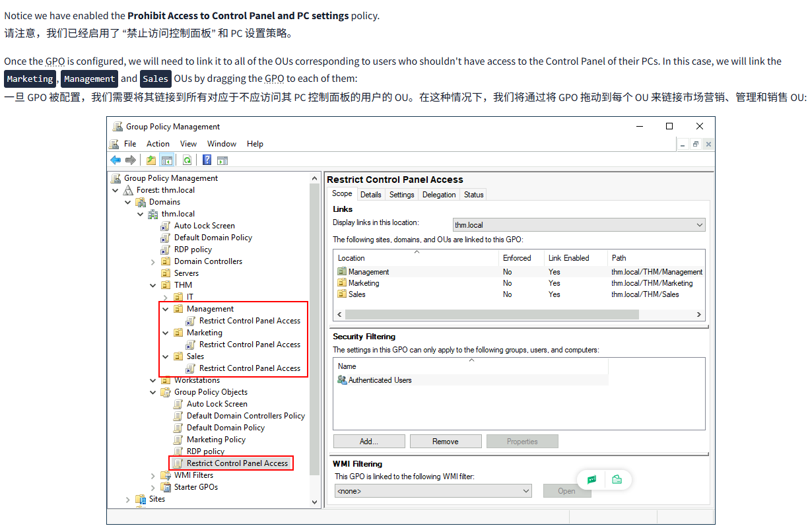The image size is (808, 532).
Task: Click the Auto Lock Screen linked GPO icon under thm.local
Action: pos(166,226)
